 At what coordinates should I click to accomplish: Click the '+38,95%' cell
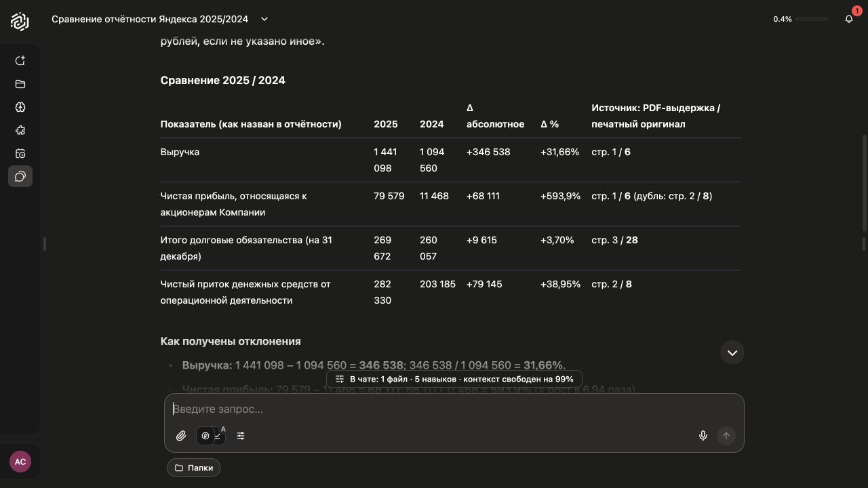click(x=561, y=284)
